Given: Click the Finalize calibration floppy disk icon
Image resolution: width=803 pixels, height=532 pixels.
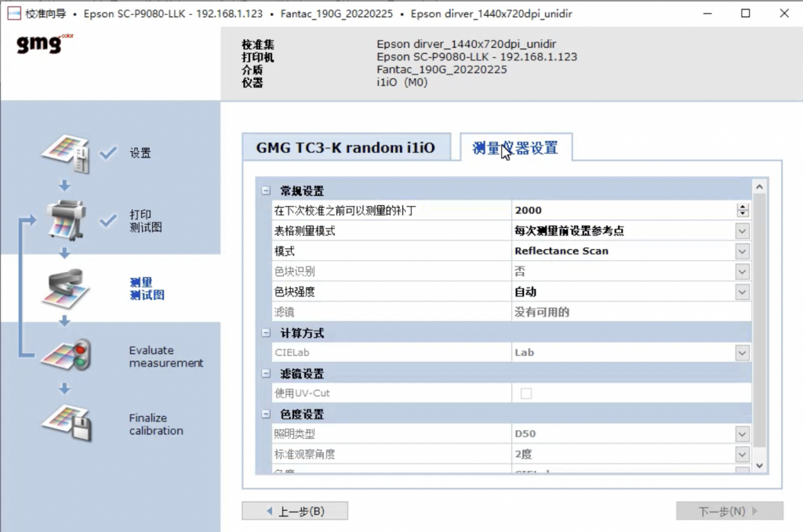Looking at the screenshot, I should coord(67,423).
